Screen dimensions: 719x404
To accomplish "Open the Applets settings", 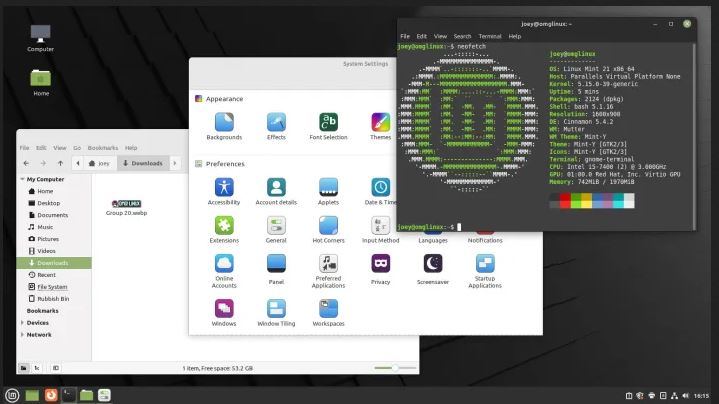I will 328,191.
